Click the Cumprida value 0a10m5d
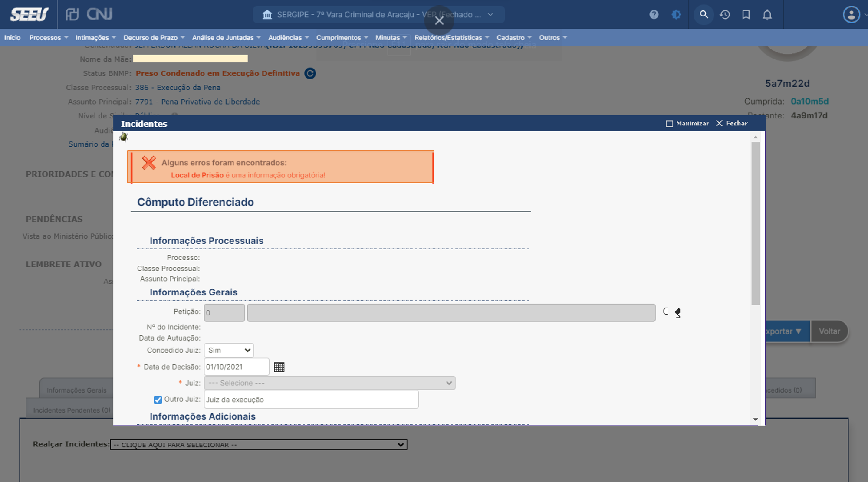This screenshot has height=482, width=868. point(809,102)
